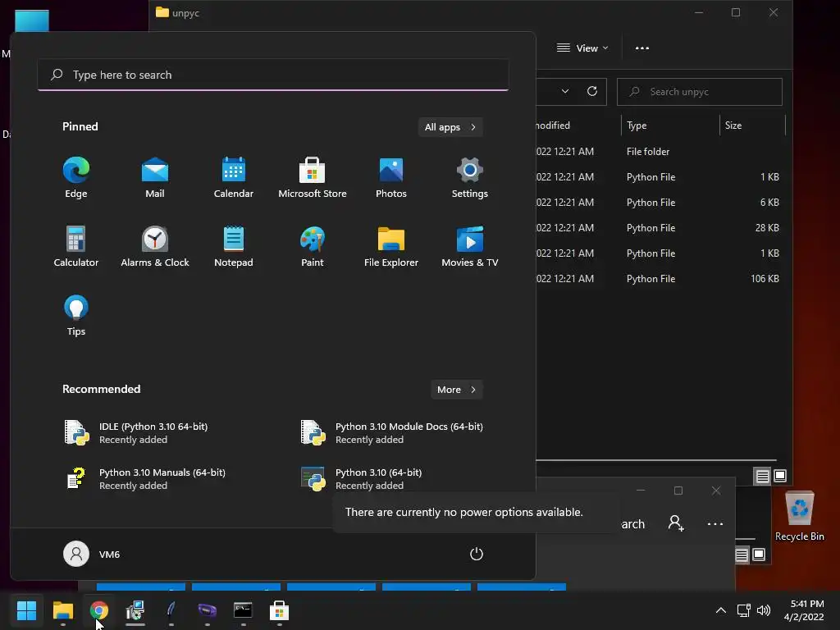Open Google Chrome from the taskbar

pos(99,610)
